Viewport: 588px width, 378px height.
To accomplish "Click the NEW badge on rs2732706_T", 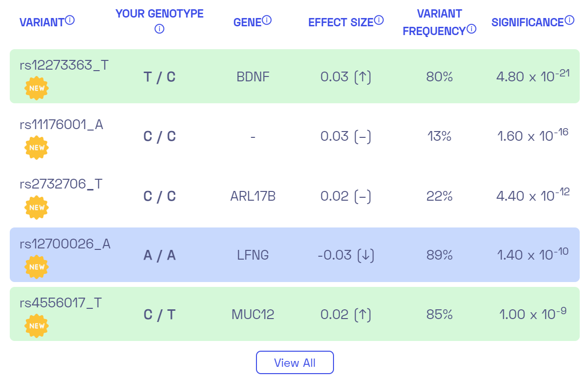I will click(37, 207).
